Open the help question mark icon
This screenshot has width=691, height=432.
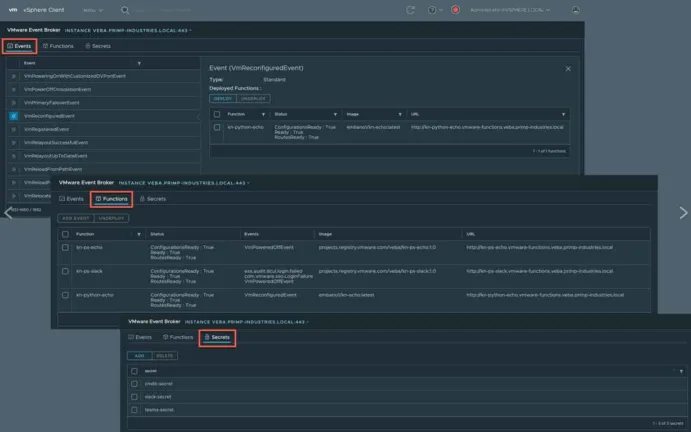[432, 10]
